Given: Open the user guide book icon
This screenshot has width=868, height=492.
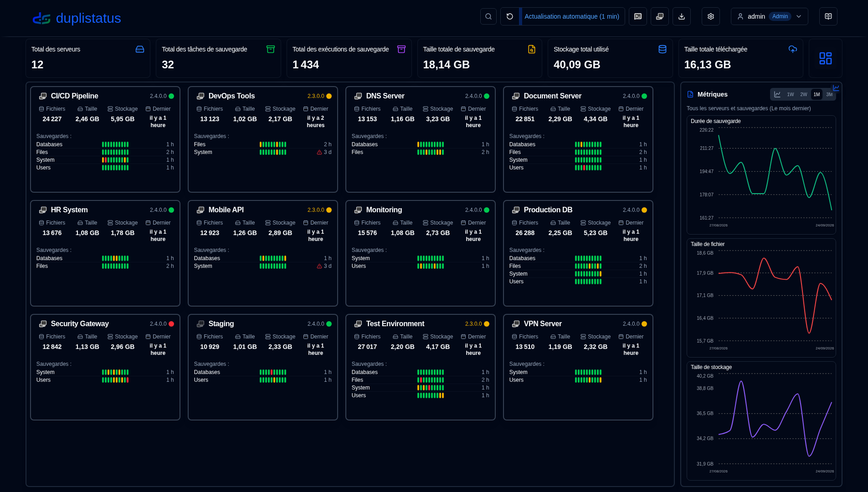Looking at the screenshot, I should click(828, 16).
